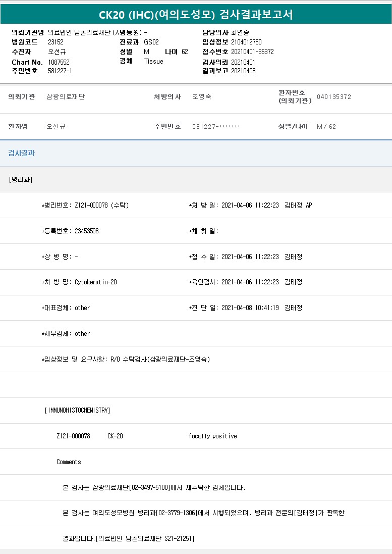Select the Comments label
Image resolution: width=392 pixels, height=554 pixels.
pyautogui.click(x=69, y=462)
